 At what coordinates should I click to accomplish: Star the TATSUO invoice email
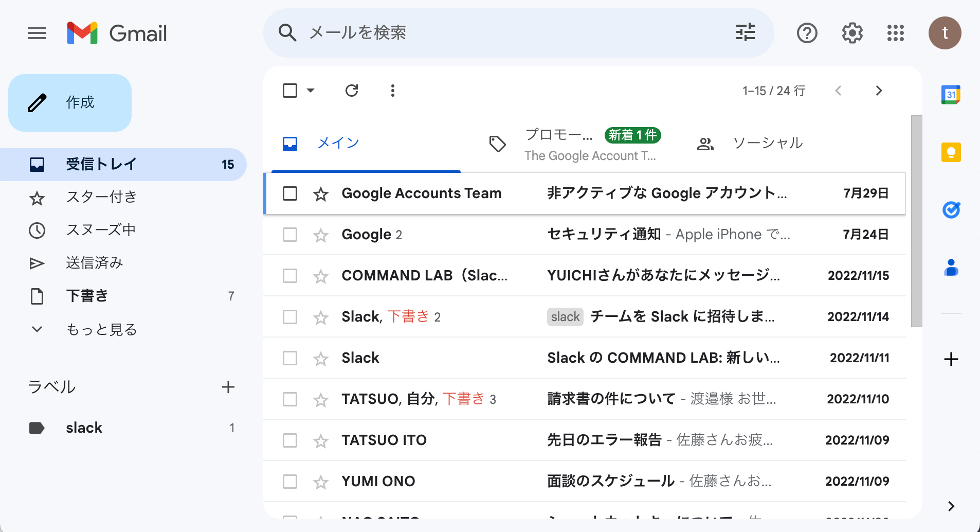pyautogui.click(x=321, y=400)
